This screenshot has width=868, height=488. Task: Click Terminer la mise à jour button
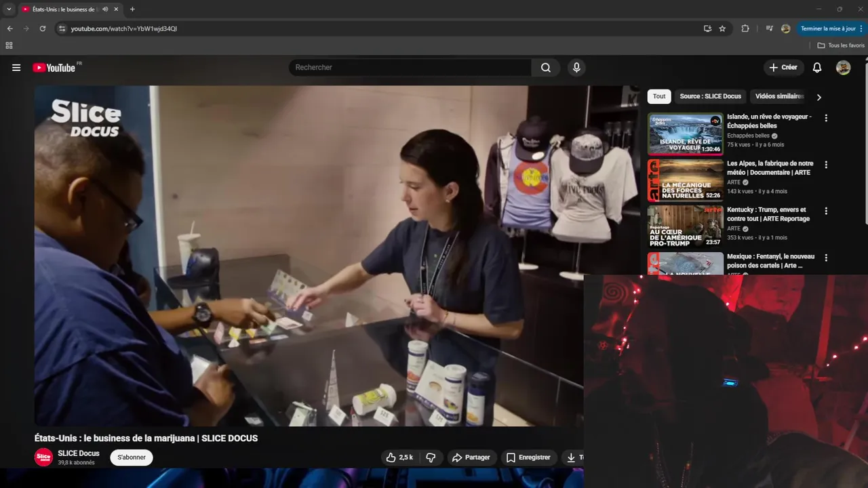click(x=831, y=28)
